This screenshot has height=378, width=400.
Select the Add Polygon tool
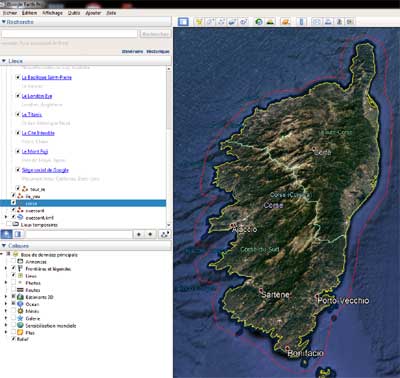210,22
